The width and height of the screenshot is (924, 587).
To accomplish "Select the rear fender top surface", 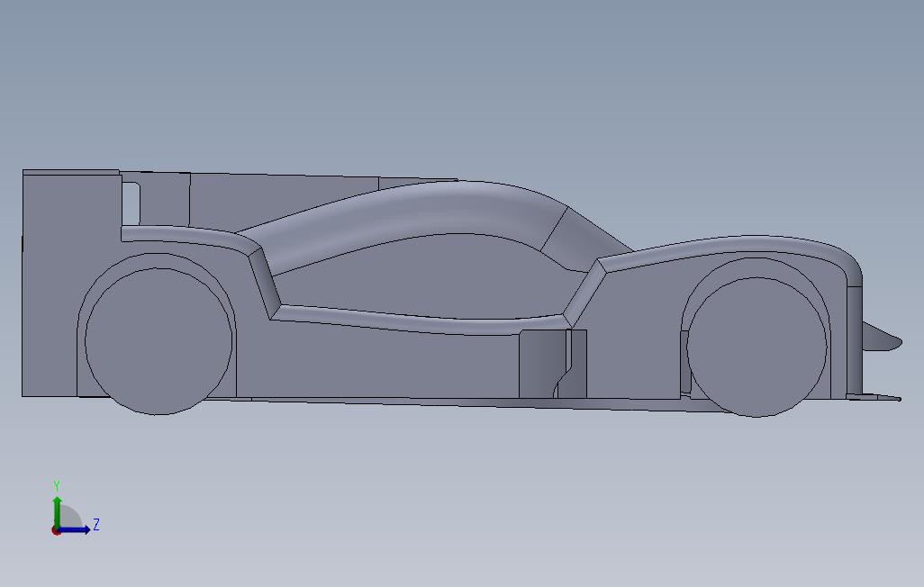I will (x=188, y=236).
